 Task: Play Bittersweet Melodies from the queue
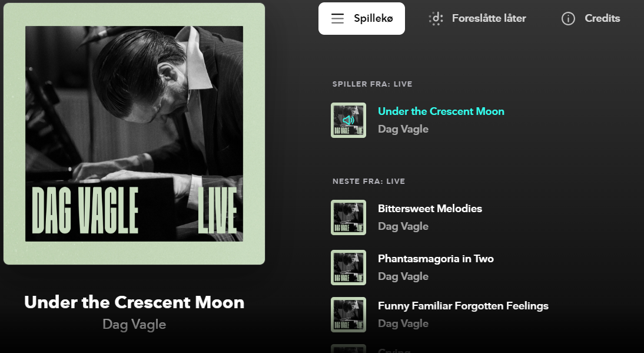pyautogui.click(x=430, y=209)
